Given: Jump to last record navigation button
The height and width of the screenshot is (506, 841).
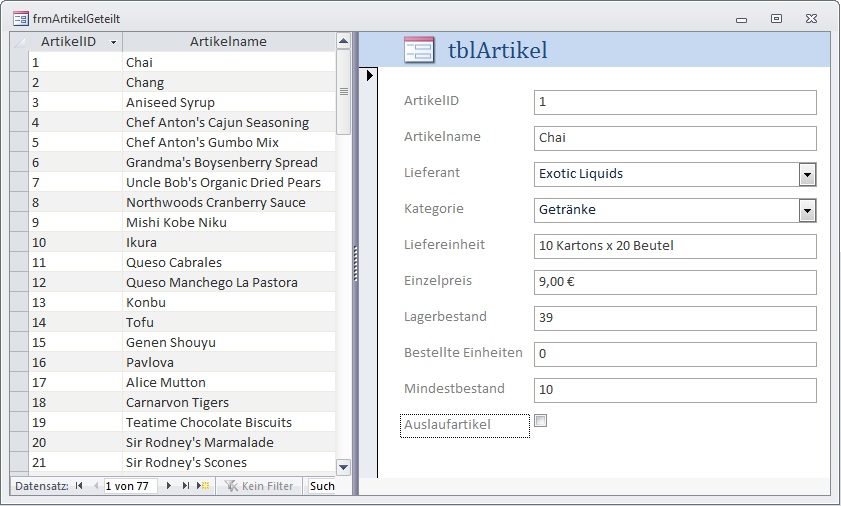Looking at the screenshot, I should point(186,486).
